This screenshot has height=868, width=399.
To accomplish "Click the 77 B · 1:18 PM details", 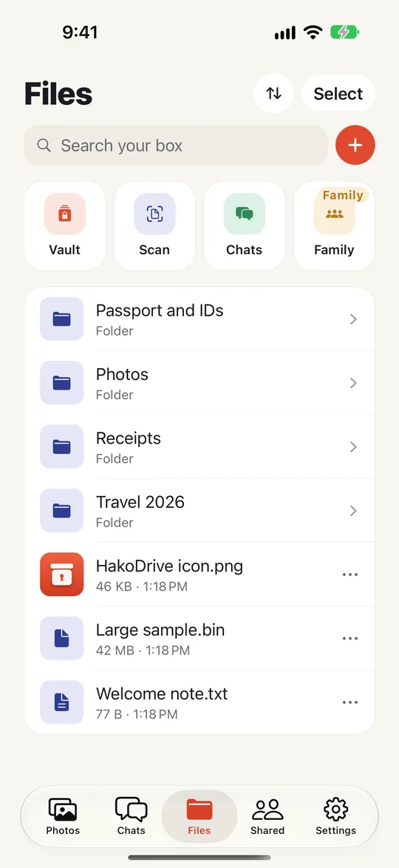I will [x=137, y=714].
